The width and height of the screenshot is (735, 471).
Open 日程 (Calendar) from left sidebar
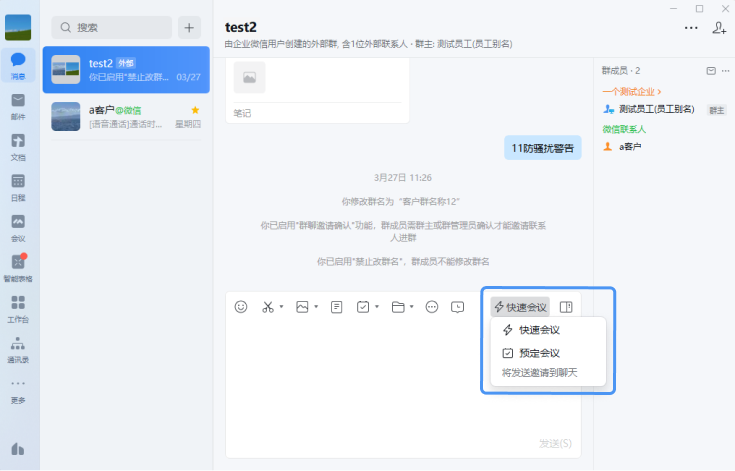point(18,186)
